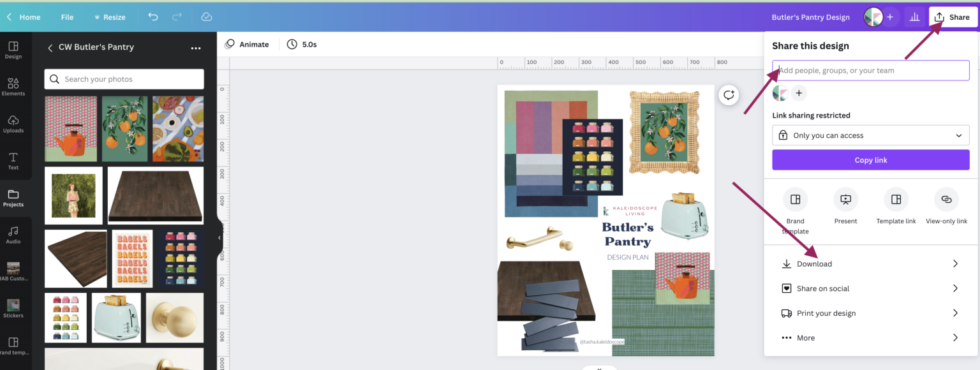Select the Present share option

845,207
